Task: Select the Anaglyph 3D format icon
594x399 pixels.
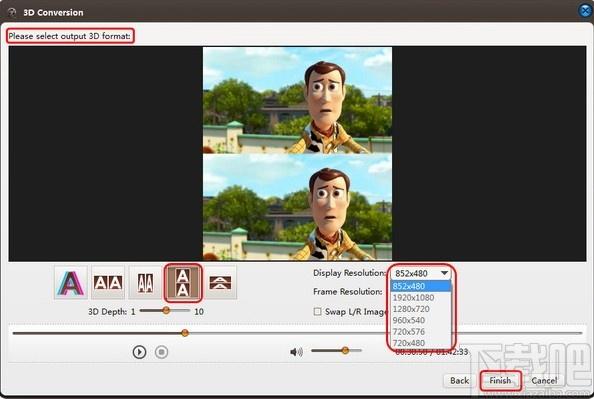Action: (x=70, y=283)
